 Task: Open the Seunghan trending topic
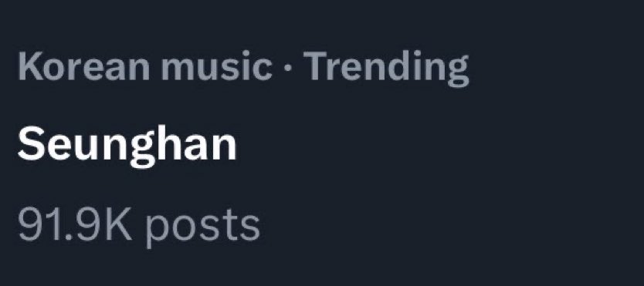point(127,146)
